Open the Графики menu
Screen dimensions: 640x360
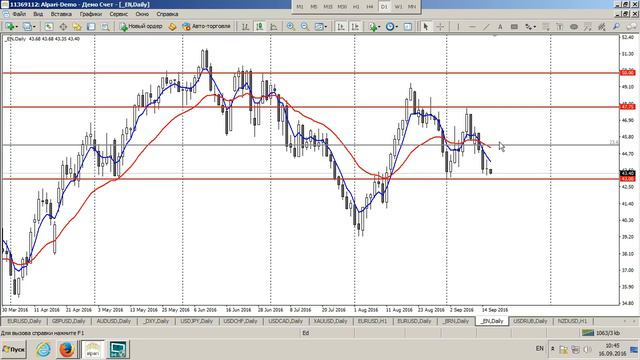91,14
